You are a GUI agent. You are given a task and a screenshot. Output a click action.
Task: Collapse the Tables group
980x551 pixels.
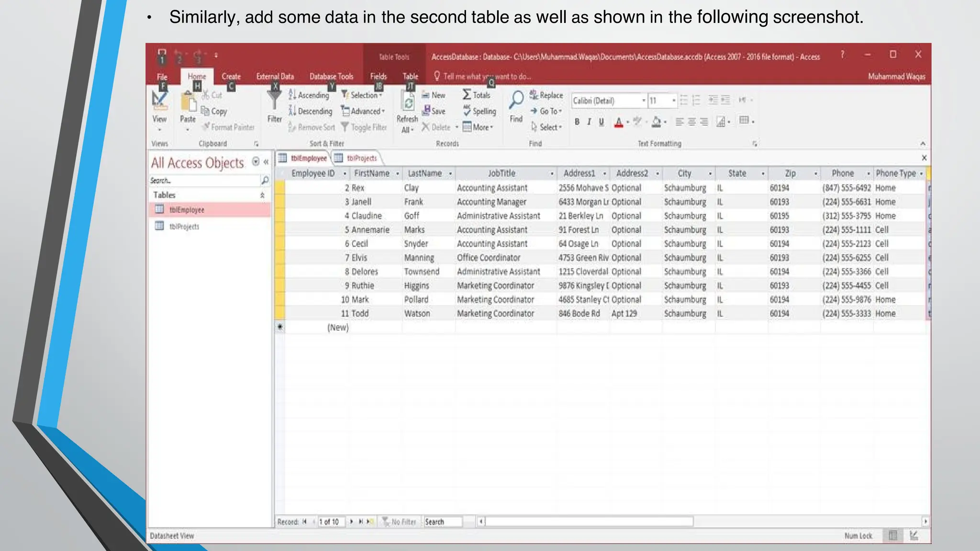(262, 195)
